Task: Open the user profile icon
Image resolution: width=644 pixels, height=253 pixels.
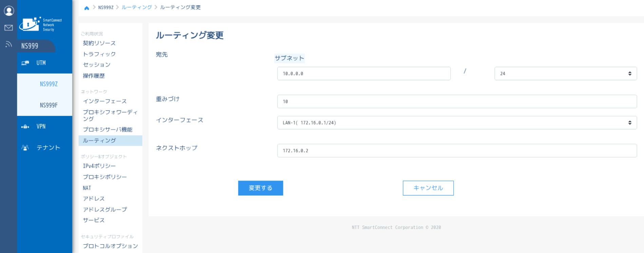Action: tap(9, 11)
